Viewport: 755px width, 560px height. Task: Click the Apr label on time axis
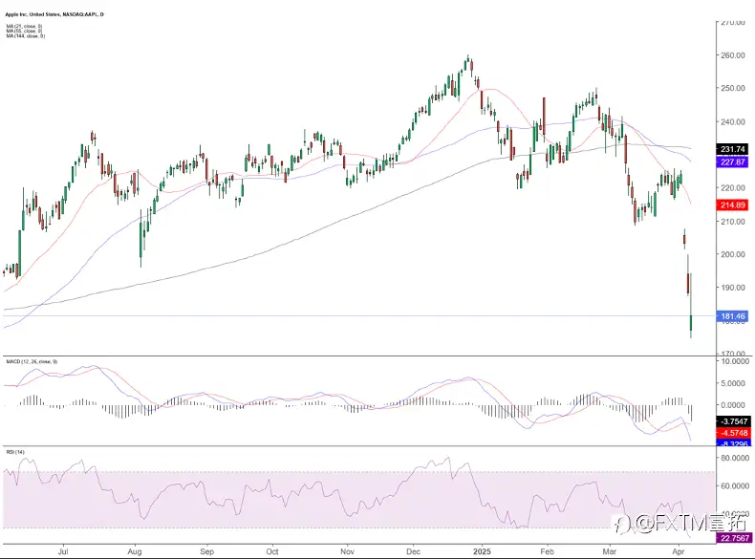(678, 551)
